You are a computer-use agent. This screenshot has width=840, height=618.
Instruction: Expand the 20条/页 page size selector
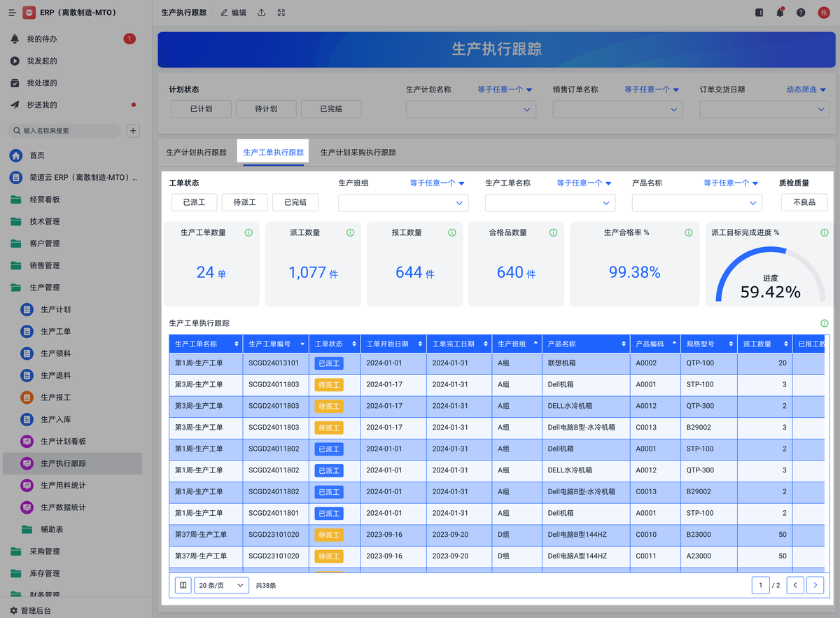(221, 585)
